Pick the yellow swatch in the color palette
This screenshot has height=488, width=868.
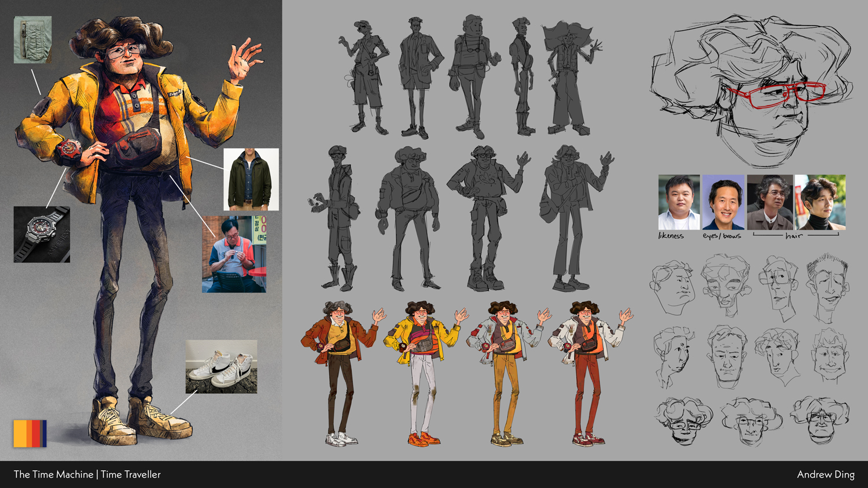(20, 434)
